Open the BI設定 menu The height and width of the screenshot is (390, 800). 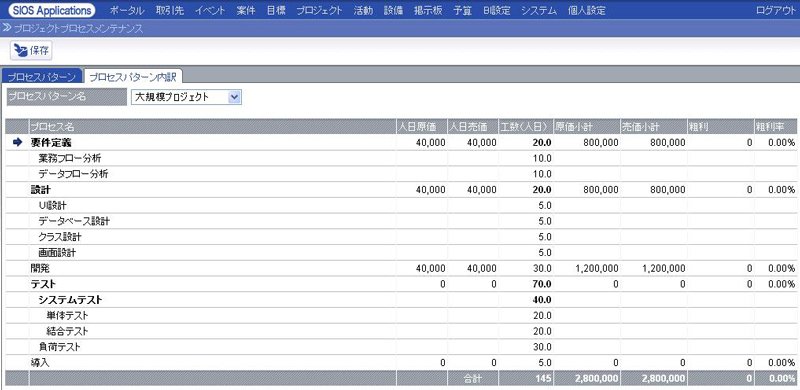tap(496, 11)
